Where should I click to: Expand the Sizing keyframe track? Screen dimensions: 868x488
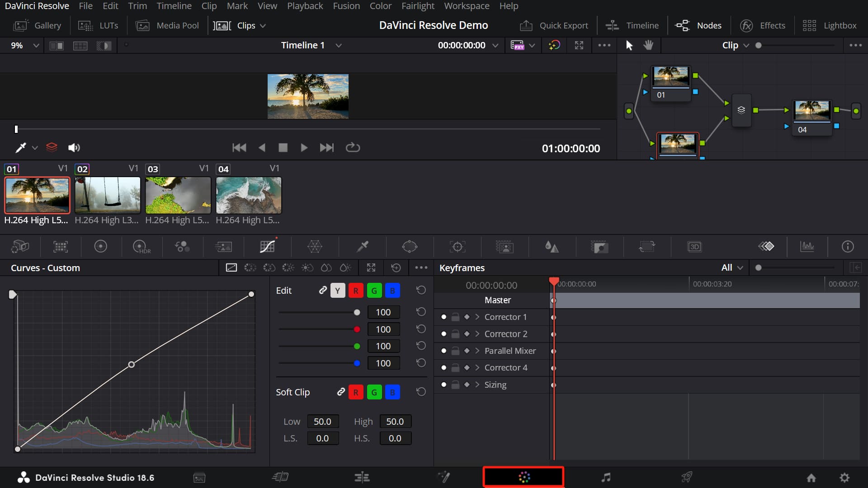[x=477, y=385]
